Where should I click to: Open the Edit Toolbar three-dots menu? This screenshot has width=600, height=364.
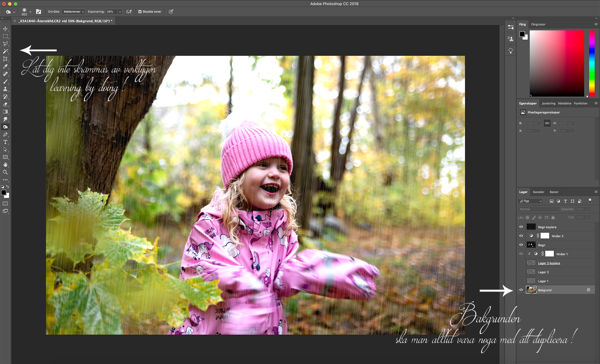(5, 180)
